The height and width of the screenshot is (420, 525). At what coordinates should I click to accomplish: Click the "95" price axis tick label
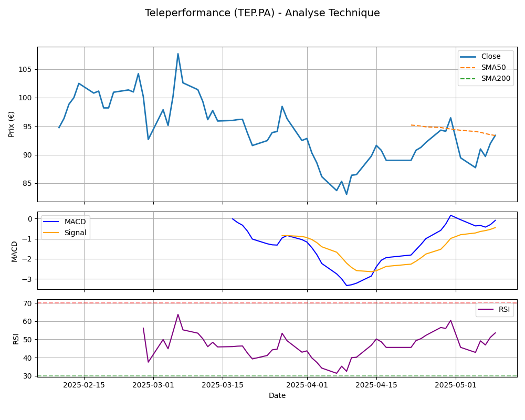click(x=28, y=127)
